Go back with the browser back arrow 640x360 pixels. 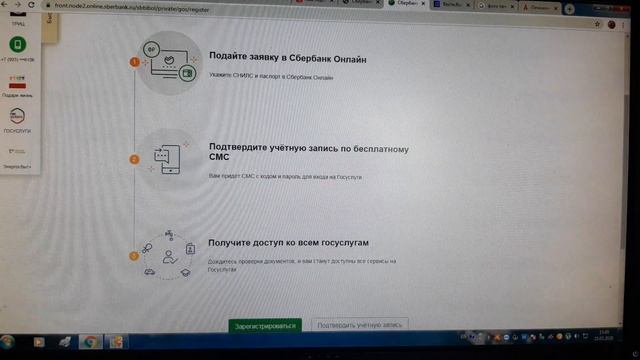(4, 4)
